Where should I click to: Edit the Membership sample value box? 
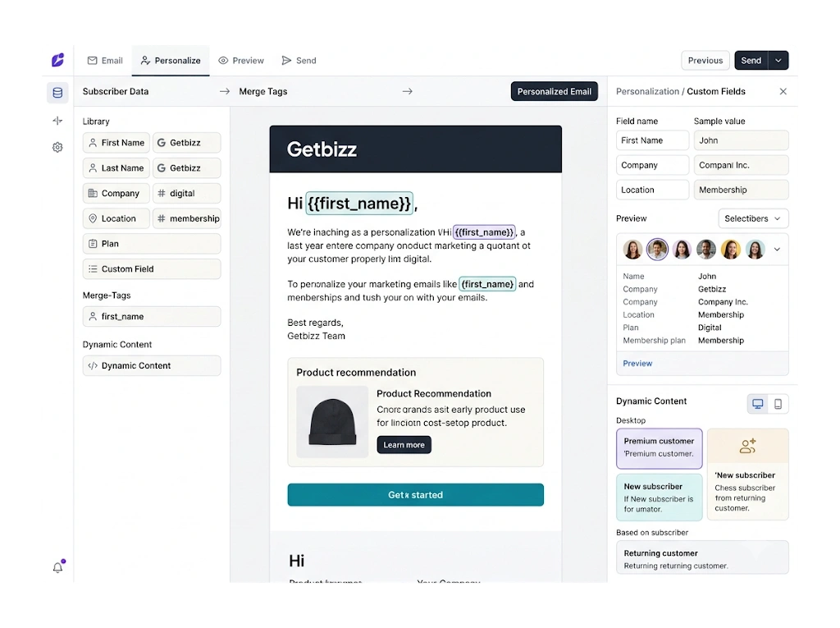point(742,190)
